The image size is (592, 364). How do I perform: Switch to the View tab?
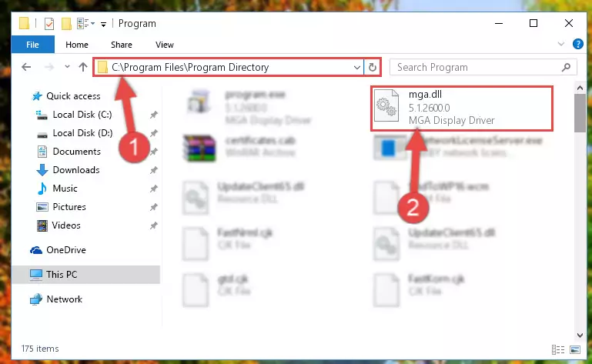pyautogui.click(x=165, y=45)
